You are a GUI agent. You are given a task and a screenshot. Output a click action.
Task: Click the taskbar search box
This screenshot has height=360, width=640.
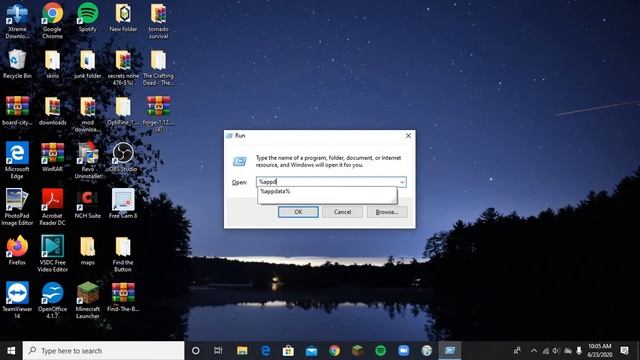pos(103,351)
